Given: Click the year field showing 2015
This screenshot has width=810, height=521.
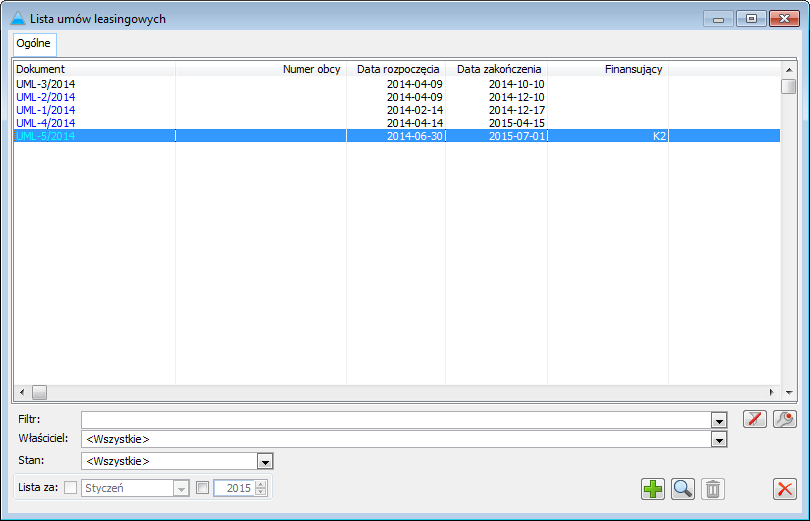Looking at the screenshot, I should pyautogui.click(x=235, y=488).
